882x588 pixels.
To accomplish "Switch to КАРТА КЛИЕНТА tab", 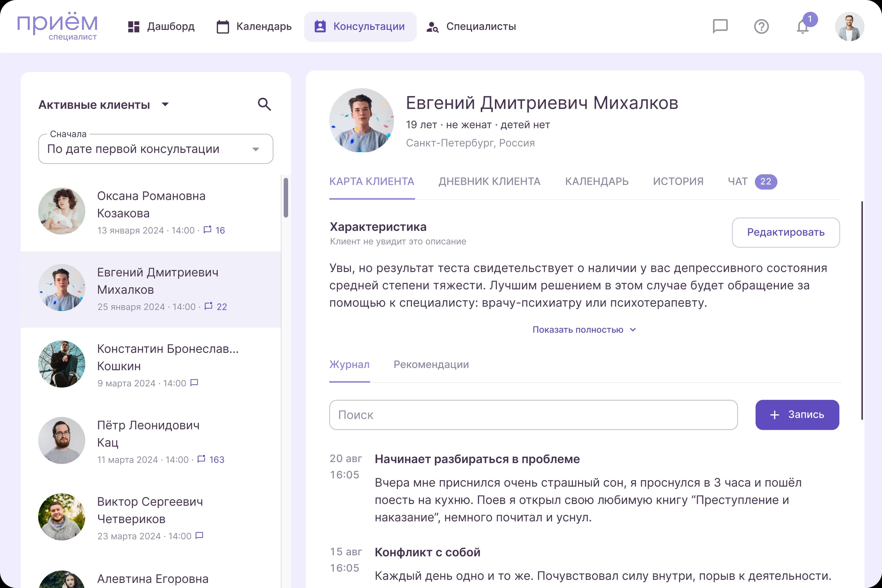I will [372, 181].
